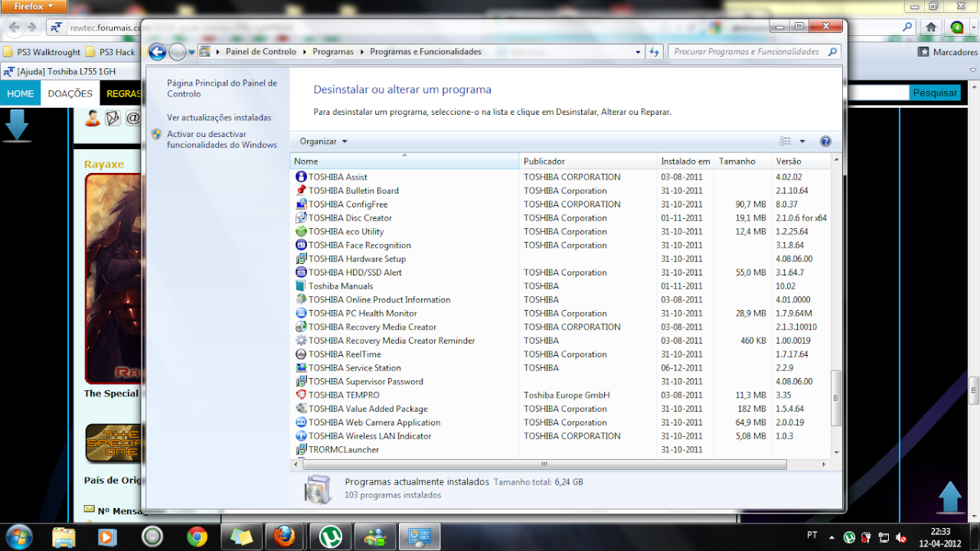Open the Firefox menu button
980x551 pixels.
click(x=34, y=6)
